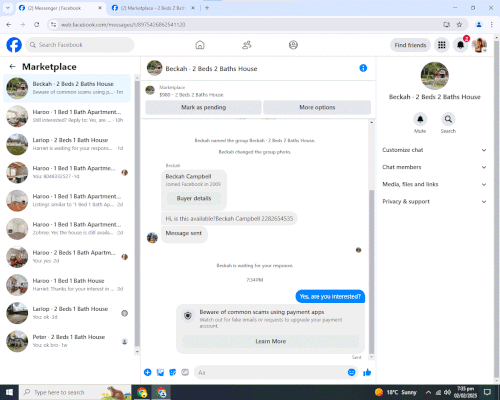Image resolution: width=500 pixels, height=400 pixels.
Task: Mute the Beckah conversation
Action: [420, 119]
